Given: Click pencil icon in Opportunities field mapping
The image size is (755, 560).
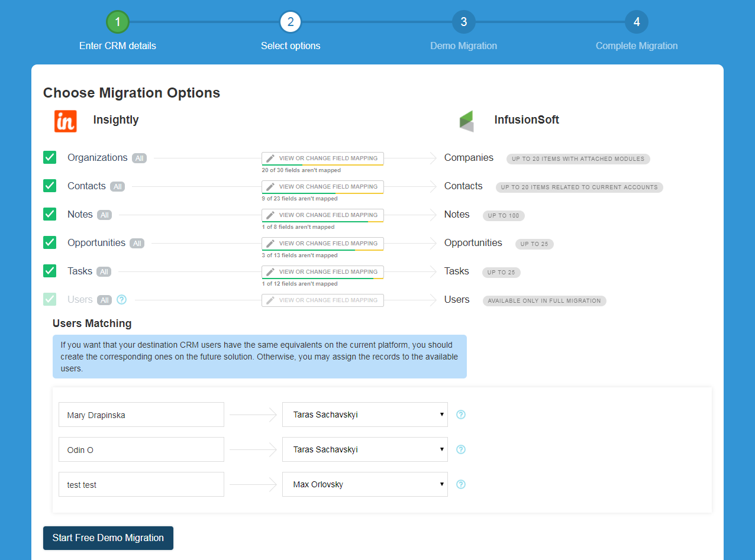Looking at the screenshot, I should pos(270,244).
